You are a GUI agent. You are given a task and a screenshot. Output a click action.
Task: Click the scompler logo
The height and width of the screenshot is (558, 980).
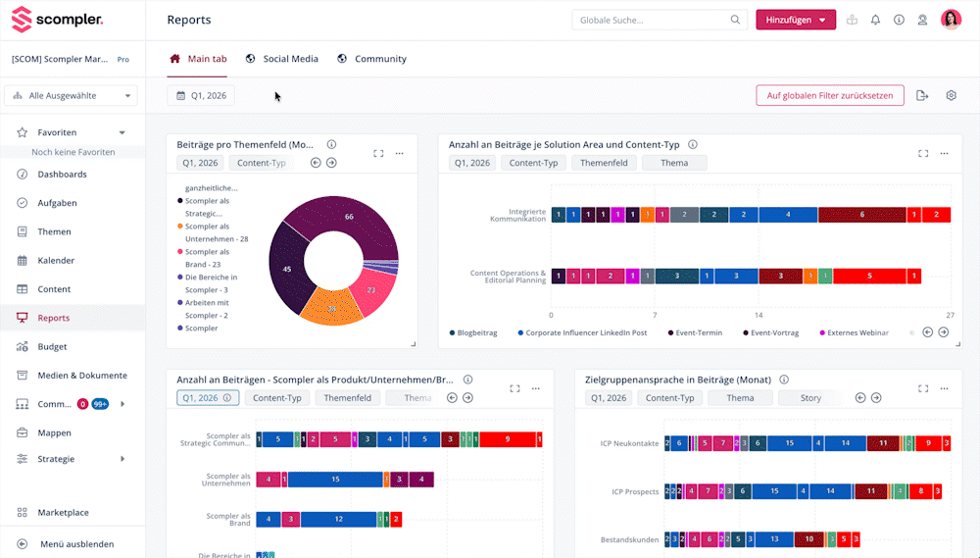coord(57,20)
